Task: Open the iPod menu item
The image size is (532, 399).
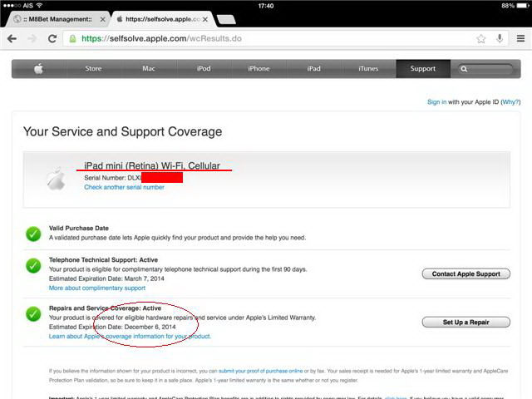Action: point(204,68)
